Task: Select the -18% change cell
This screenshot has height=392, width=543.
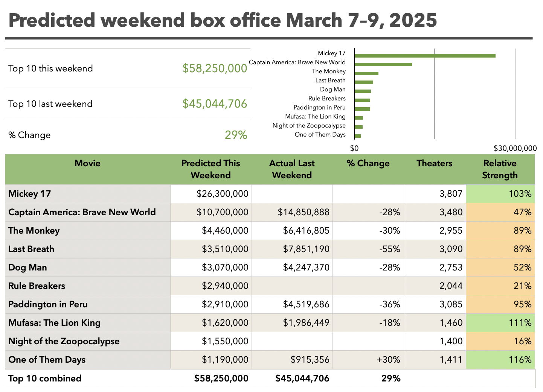Action: pos(368,323)
